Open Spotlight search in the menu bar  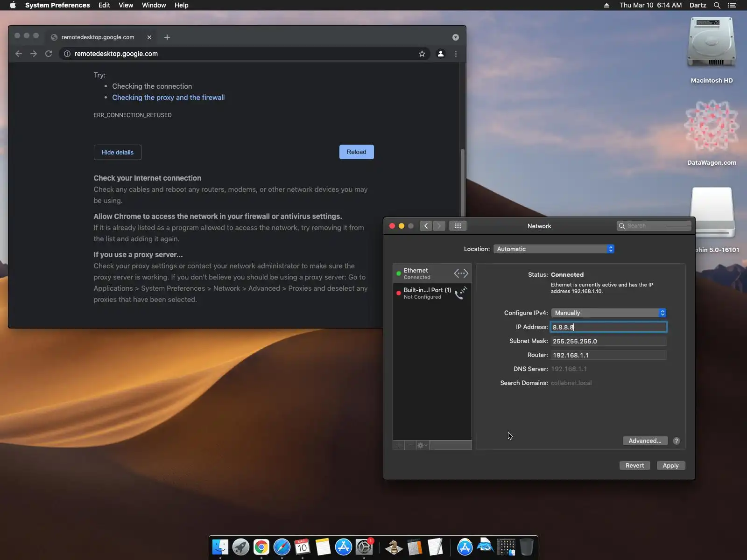pos(717,5)
